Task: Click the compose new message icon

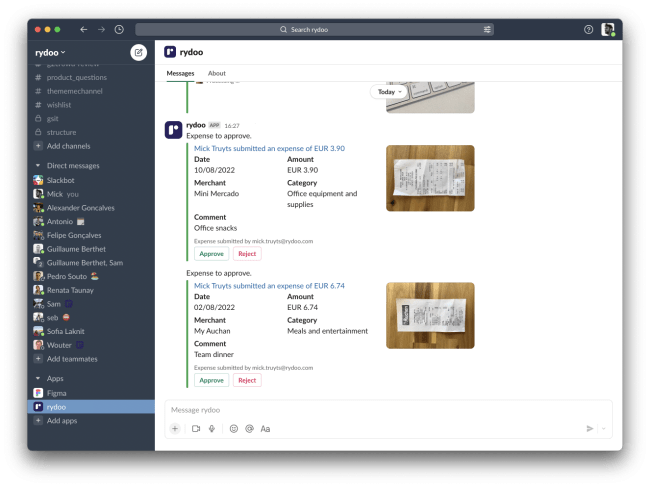Action: 138,52
